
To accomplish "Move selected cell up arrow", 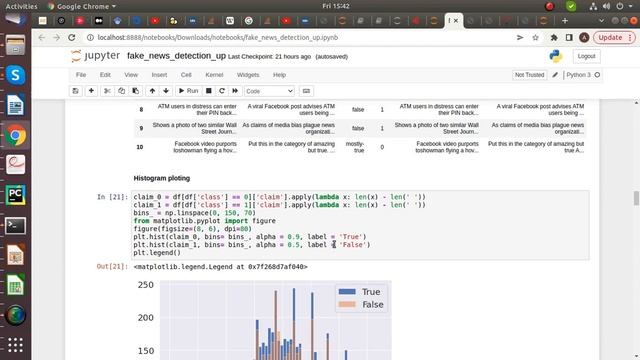I will [x=152, y=91].
